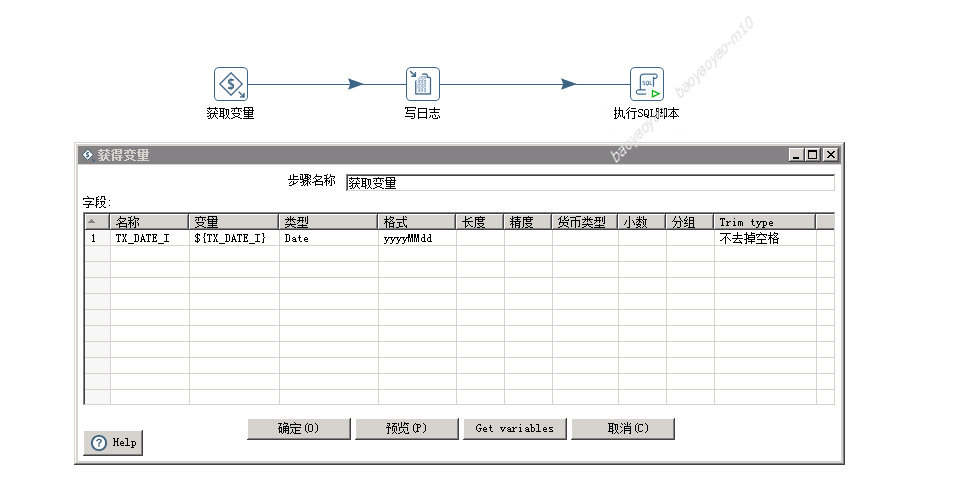The image size is (958, 503).
Task: Maximize the 获得变量 dialog
Action: [x=812, y=155]
